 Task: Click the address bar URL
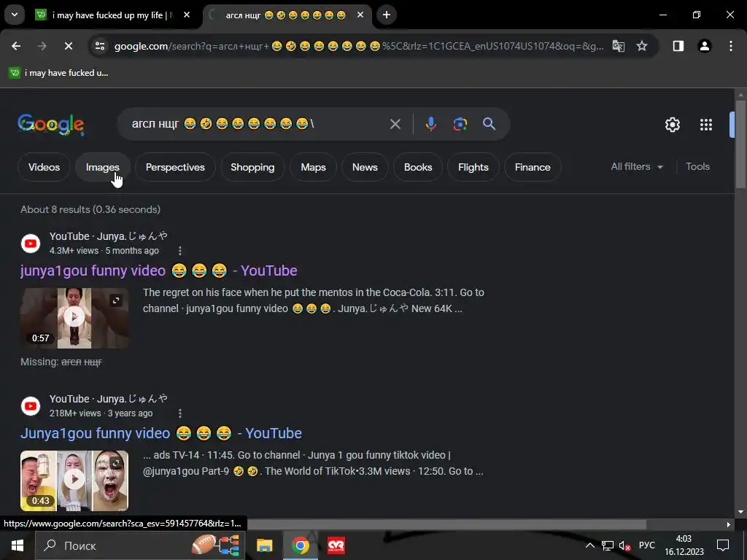tap(358, 46)
